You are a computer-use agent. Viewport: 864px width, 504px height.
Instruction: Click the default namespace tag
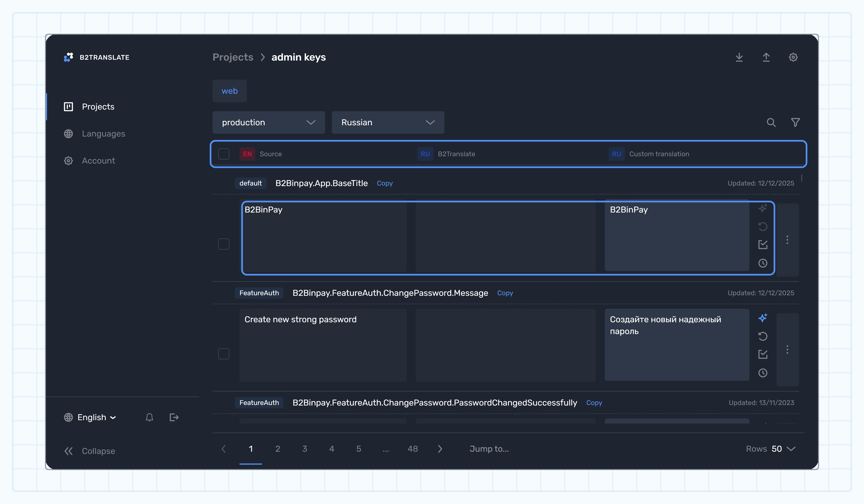point(251,183)
